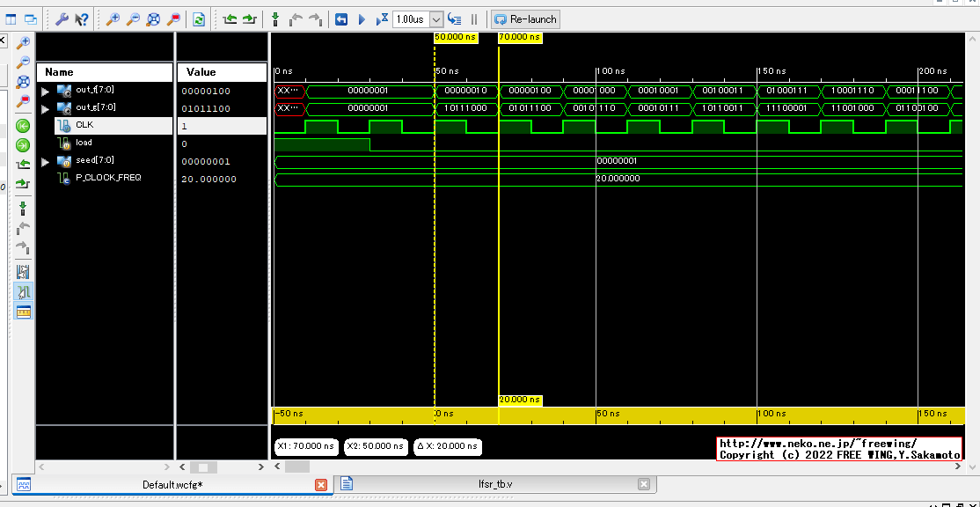Select the P_CLOCK_FREQ constant
The height and width of the screenshot is (507, 980).
coord(108,178)
